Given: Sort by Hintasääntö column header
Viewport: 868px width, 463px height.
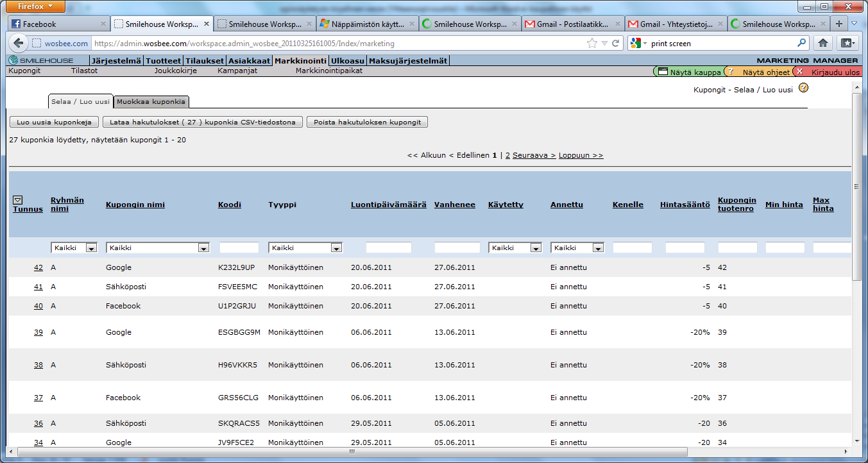Looking at the screenshot, I should click(685, 205).
